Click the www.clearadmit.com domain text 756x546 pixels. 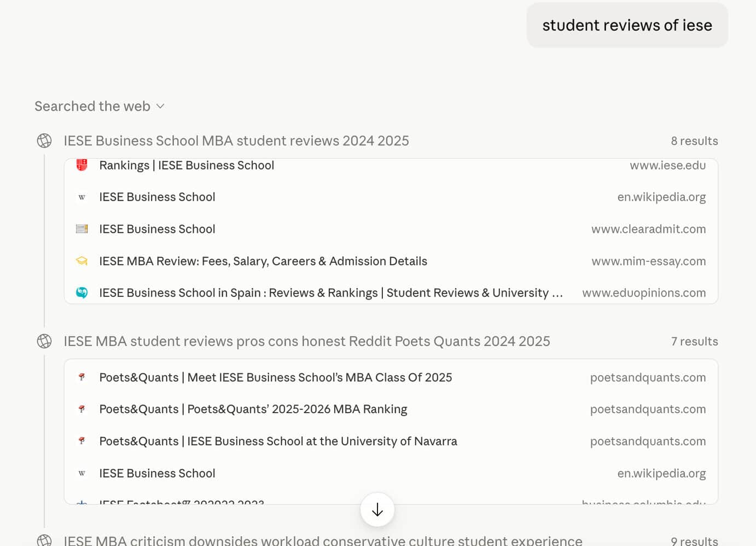point(648,229)
